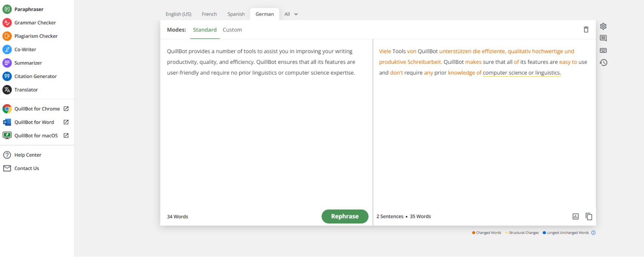This screenshot has width=644, height=257.
Task: Click the '34 Words' counter
Action: [178, 217]
